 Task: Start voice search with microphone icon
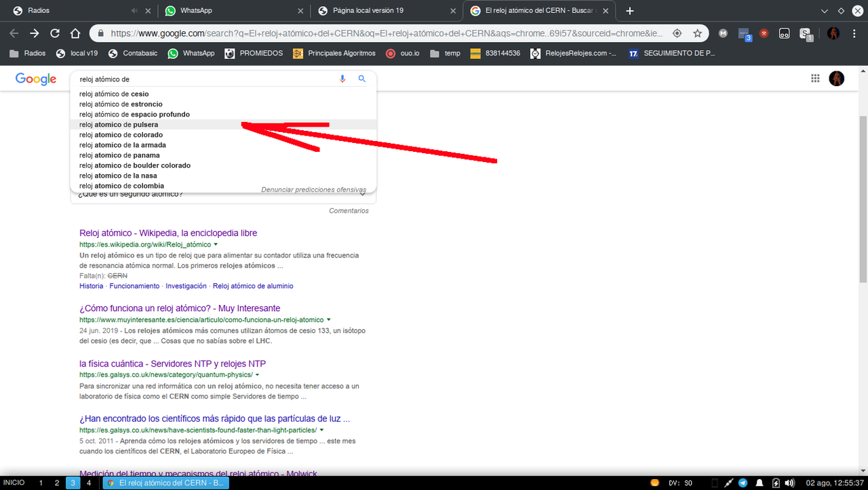[x=342, y=79]
